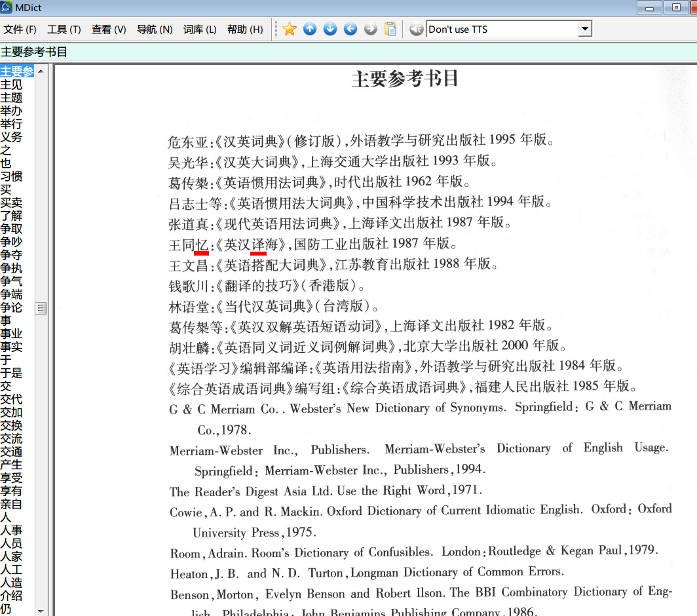
Task: Open the 查看 (V) menu
Action: coord(109,29)
